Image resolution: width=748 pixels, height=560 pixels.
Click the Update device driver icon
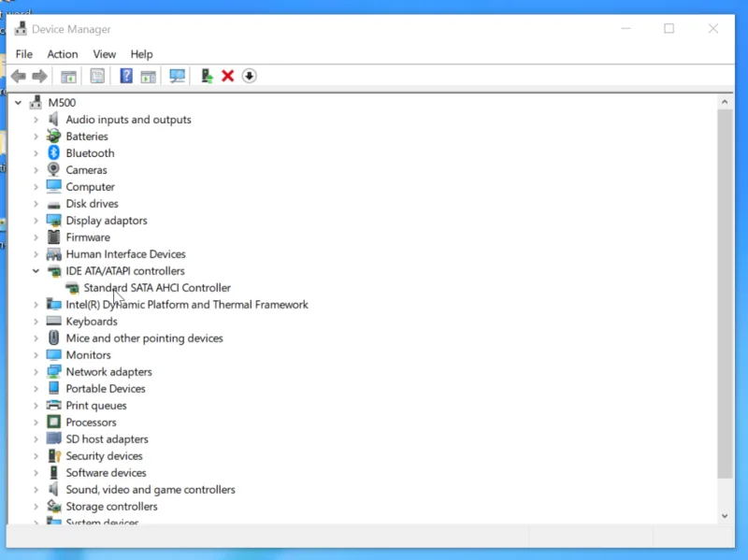click(207, 76)
